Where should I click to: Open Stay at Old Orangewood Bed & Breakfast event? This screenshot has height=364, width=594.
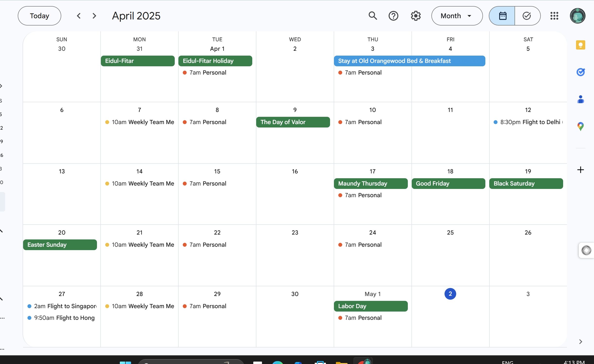(409, 61)
